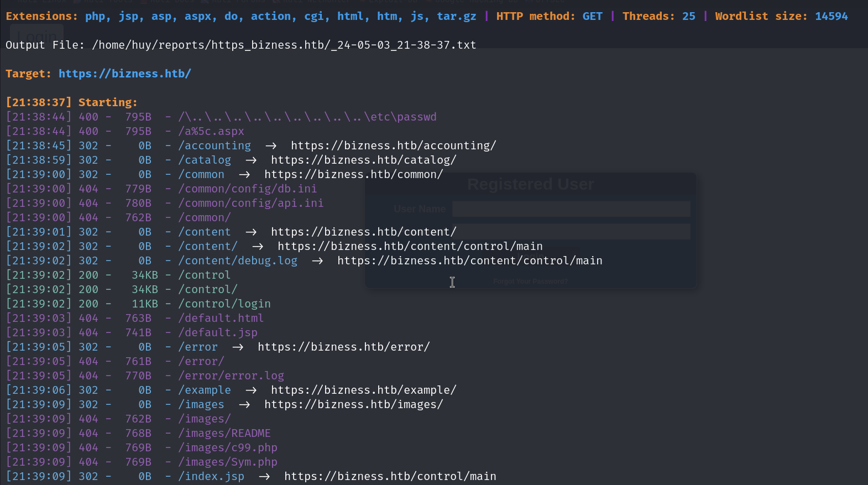The height and width of the screenshot is (485, 868).
Task: Click the /default.jsp path entry
Action: click(218, 332)
